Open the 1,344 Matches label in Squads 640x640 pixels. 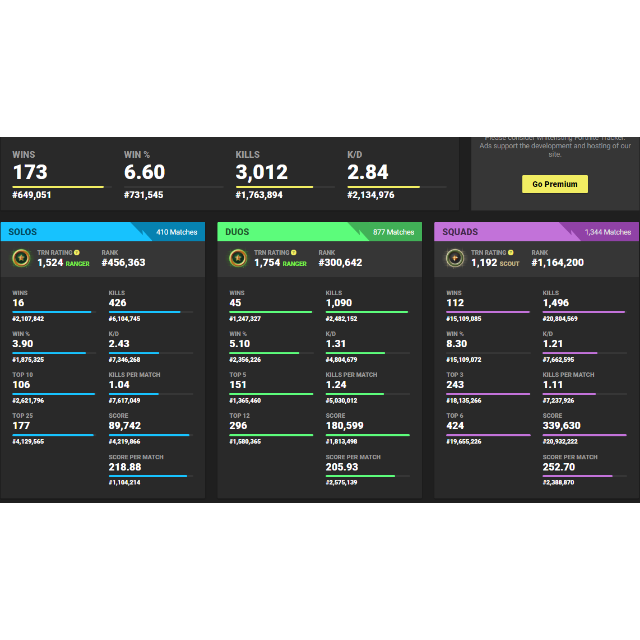608,232
